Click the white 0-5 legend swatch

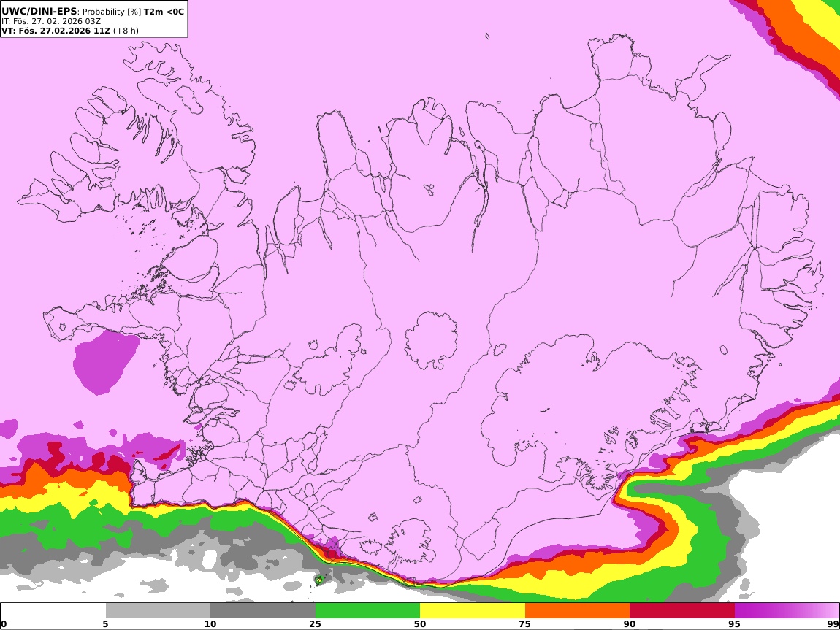[53, 611]
